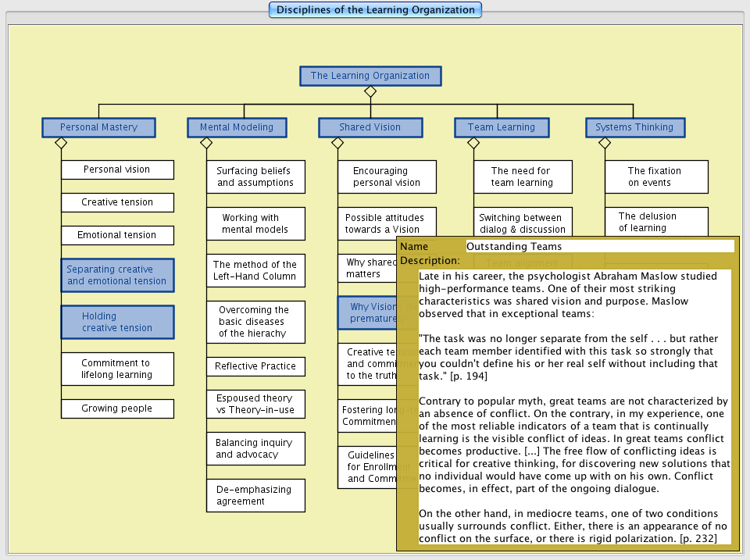This screenshot has height=560, width=750.
Task: Select the Growing people box
Action: [x=117, y=408]
